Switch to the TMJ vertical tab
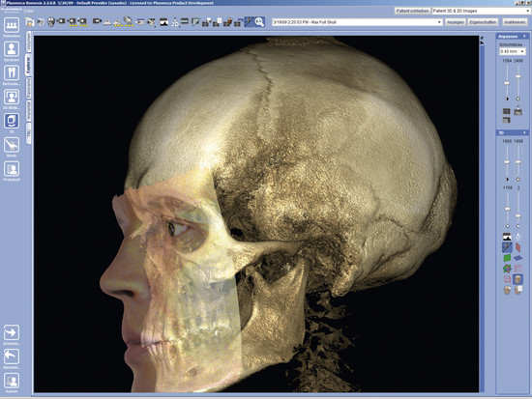The width and height of the screenshot is (532, 399). point(29,133)
